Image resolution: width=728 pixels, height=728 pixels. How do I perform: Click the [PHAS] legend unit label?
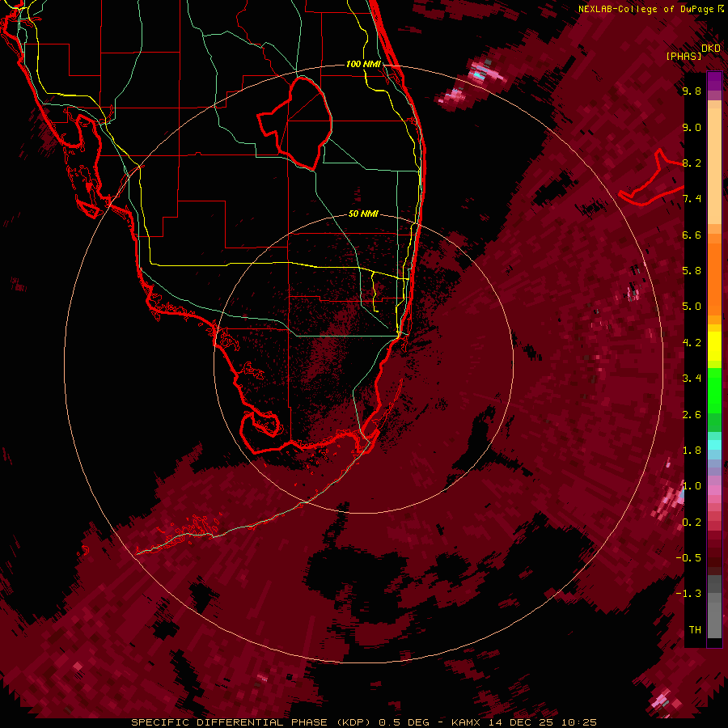pos(684,56)
